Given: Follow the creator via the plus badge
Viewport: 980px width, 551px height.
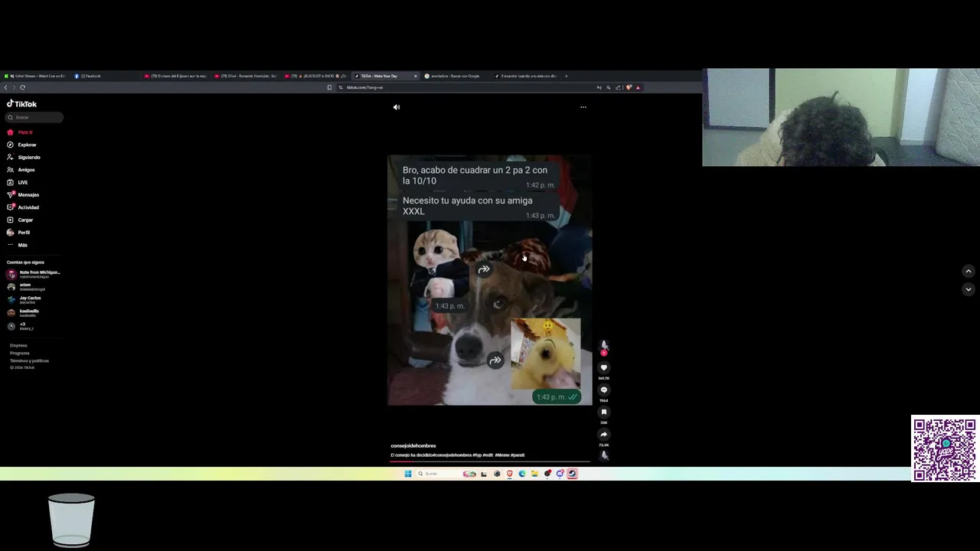Looking at the screenshot, I should [x=603, y=353].
